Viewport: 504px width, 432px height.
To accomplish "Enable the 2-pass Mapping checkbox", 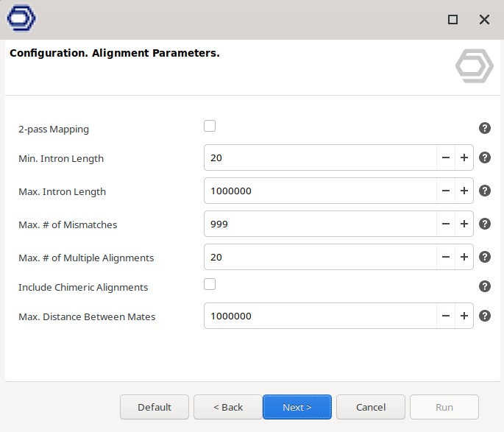I will (210, 126).
